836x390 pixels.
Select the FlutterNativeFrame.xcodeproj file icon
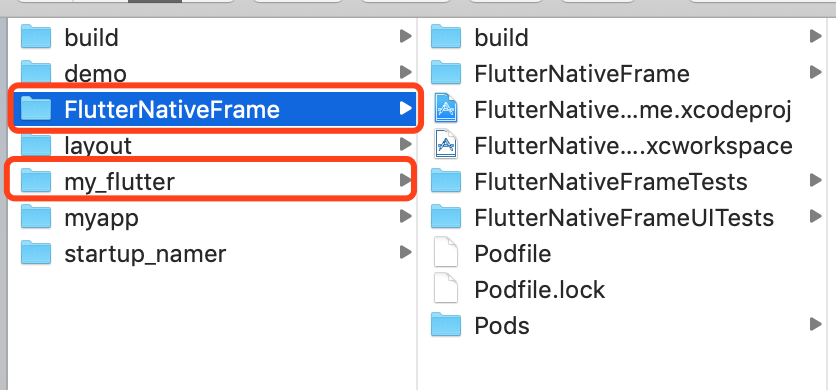click(446, 109)
